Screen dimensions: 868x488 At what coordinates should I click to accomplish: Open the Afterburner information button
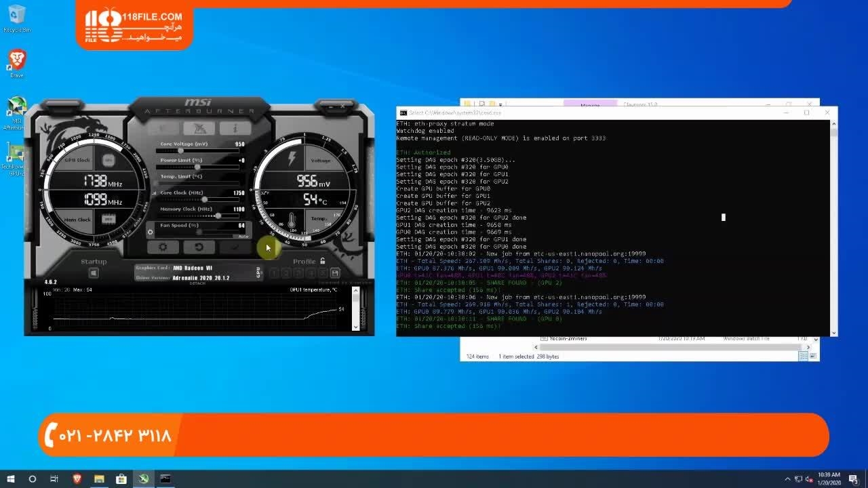click(235, 128)
